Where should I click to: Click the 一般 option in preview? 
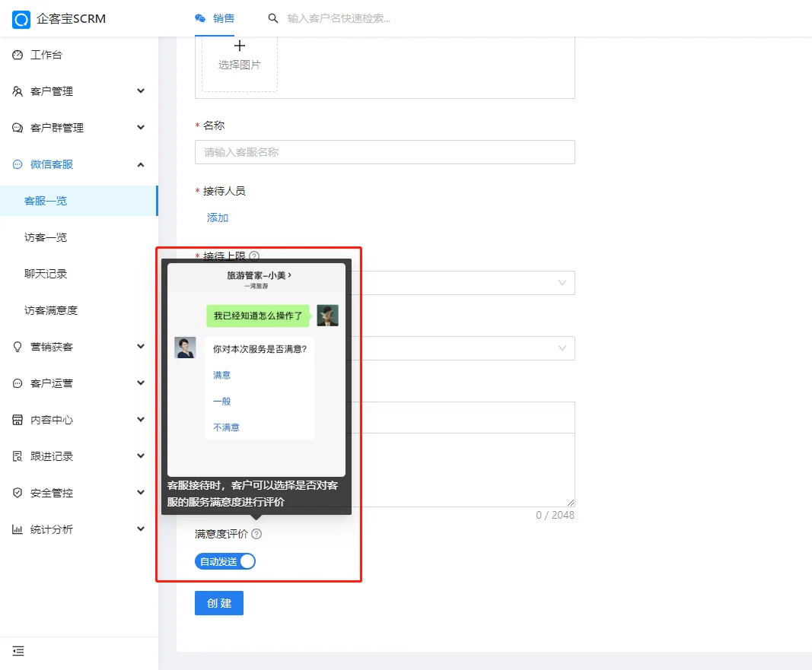click(x=221, y=402)
